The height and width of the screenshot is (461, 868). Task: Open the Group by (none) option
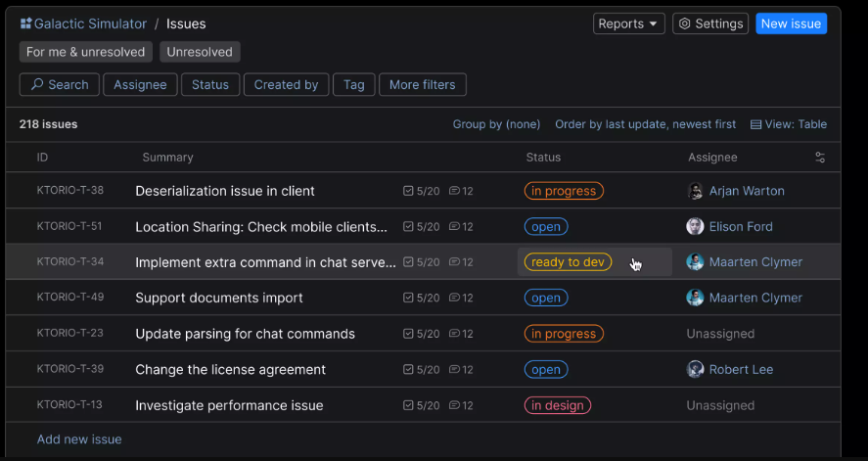(496, 124)
